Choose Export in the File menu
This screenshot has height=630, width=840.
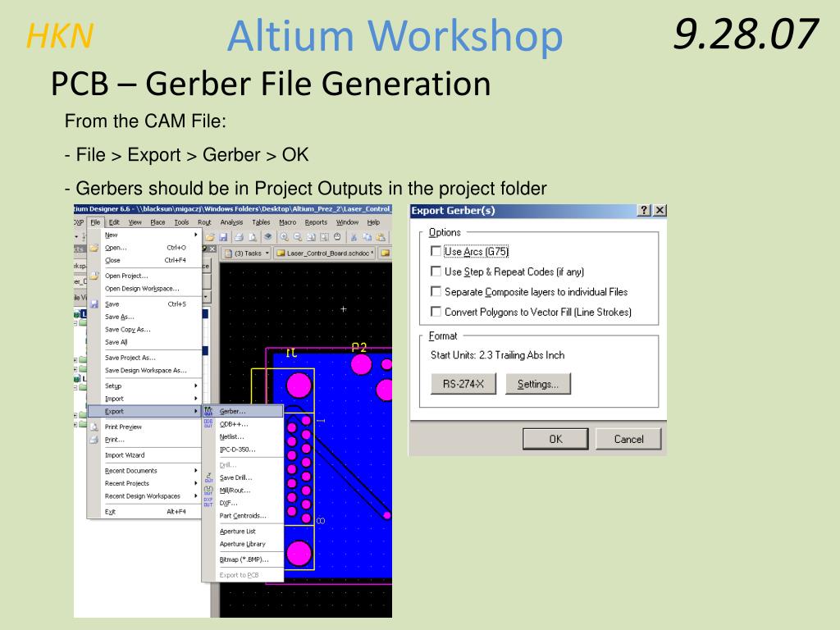coord(144,412)
